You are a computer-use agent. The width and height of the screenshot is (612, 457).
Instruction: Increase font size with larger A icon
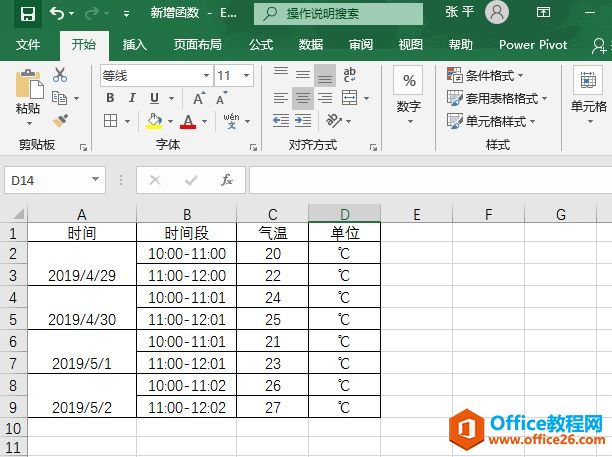click(199, 98)
